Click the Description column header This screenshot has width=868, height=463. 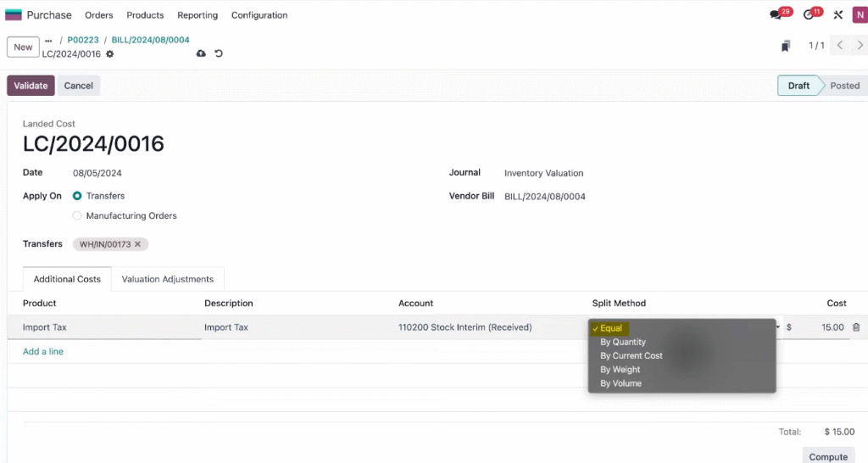pyautogui.click(x=229, y=304)
